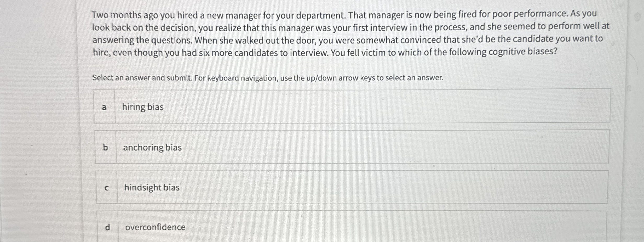Click the letter "c" label box
The height and width of the screenshot is (242, 644).
click(x=107, y=187)
